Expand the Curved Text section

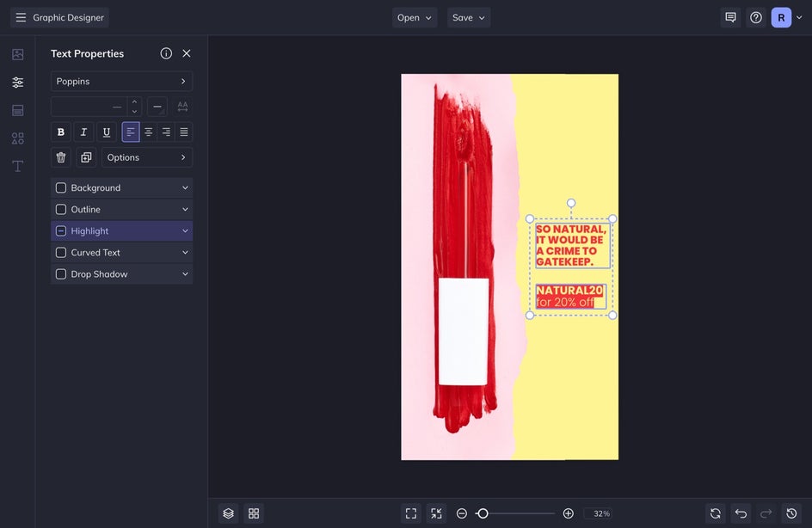tap(185, 253)
